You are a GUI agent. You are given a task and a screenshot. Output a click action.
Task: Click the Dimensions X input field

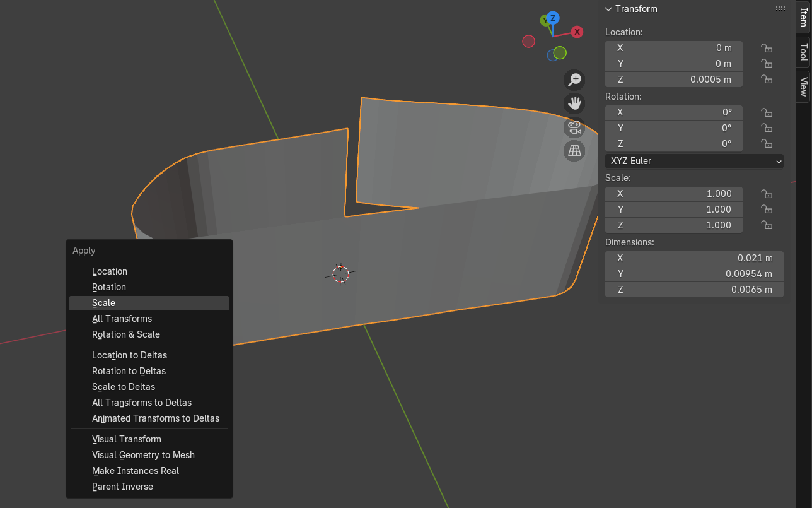point(693,258)
